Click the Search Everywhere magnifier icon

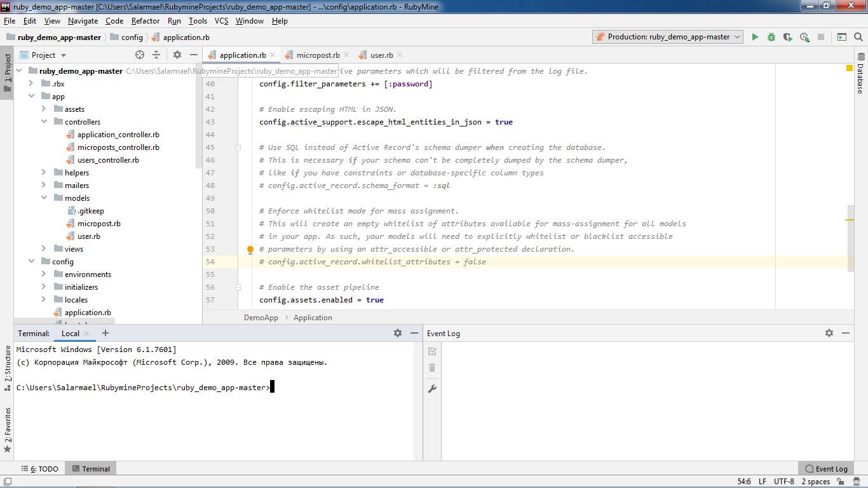tap(858, 37)
